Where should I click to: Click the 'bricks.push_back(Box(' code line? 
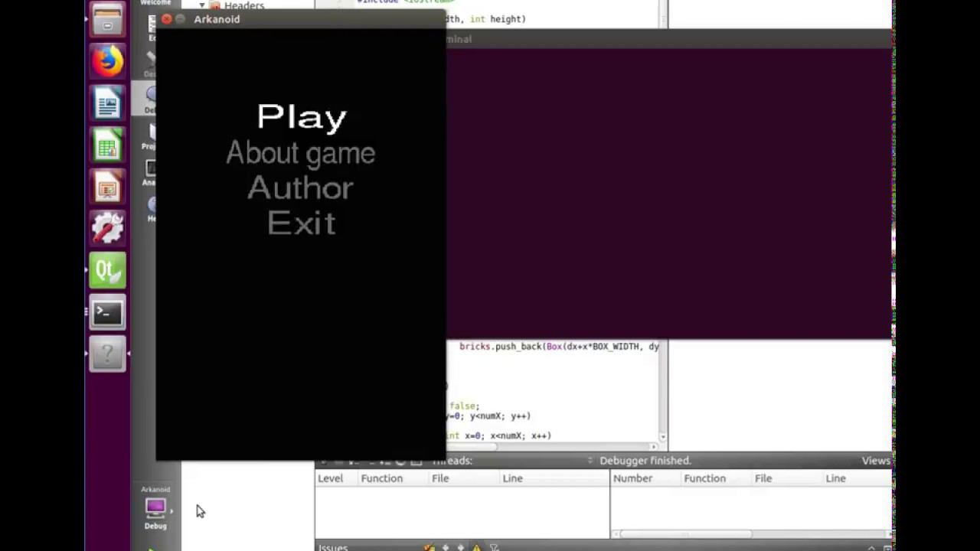coord(559,347)
